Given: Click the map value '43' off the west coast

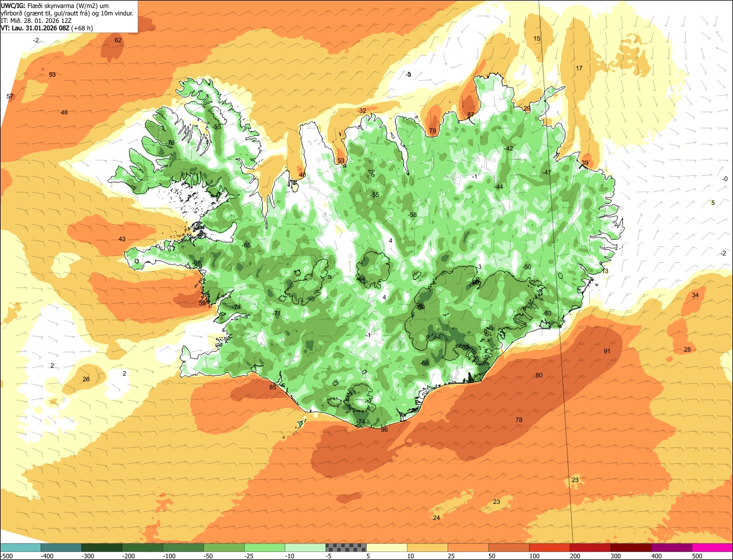Looking at the screenshot, I should 122,239.
